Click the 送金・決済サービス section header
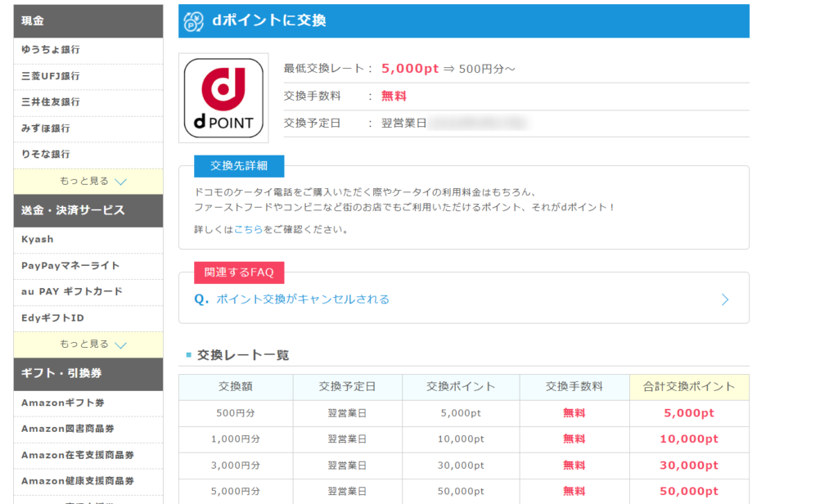Image resolution: width=838 pixels, height=504 pixels. tap(88, 210)
